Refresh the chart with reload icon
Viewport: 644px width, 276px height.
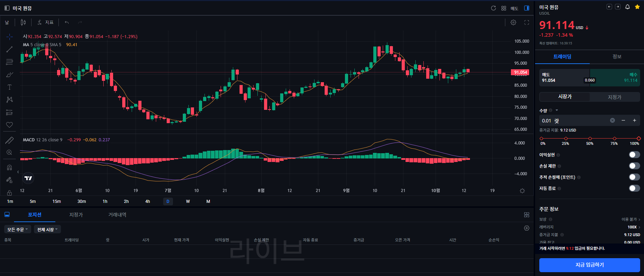point(493,8)
